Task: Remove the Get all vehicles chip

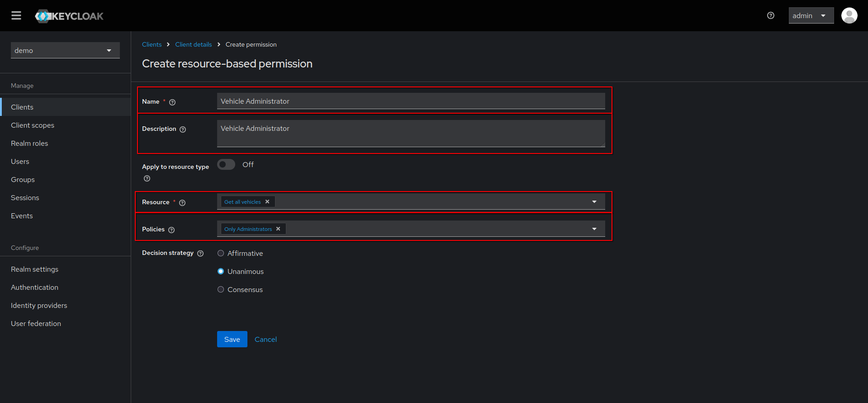Action: click(x=267, y=201)
